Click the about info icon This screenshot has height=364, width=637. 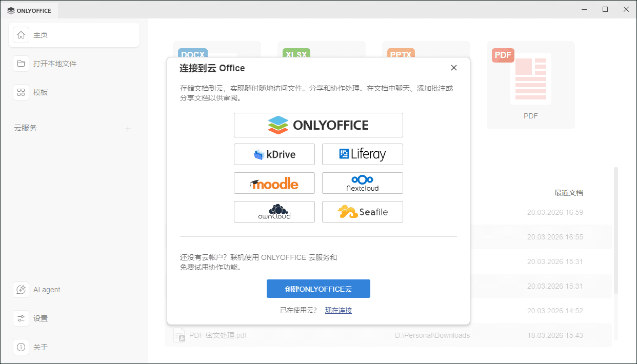click(x=21, y=347)
